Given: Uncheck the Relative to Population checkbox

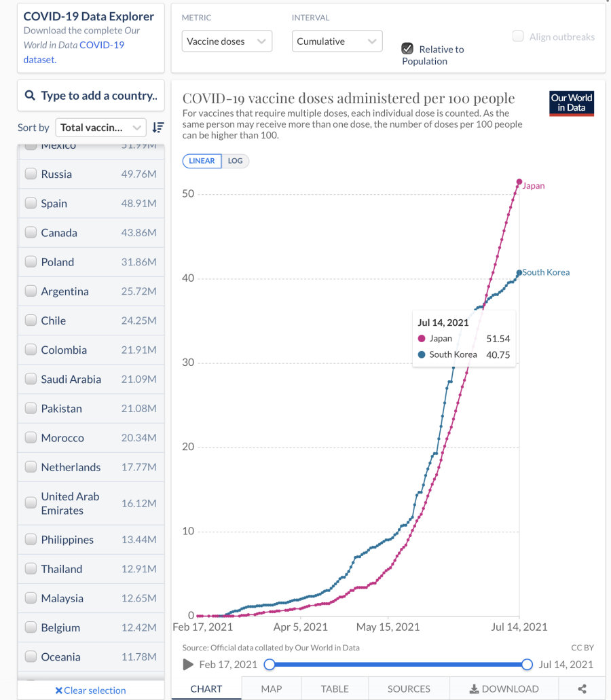Looking at the screenshot, I should pyautogui.click(x=407, y=48).
